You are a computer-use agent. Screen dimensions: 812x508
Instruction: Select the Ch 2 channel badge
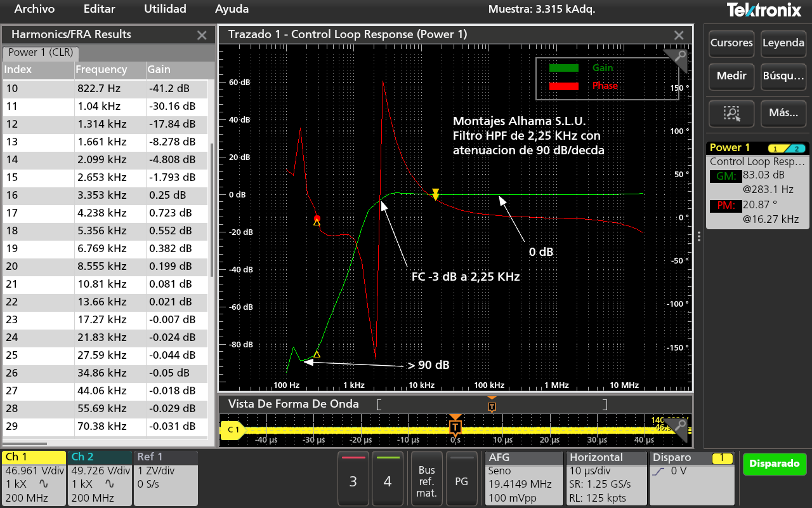coord(100,478)
